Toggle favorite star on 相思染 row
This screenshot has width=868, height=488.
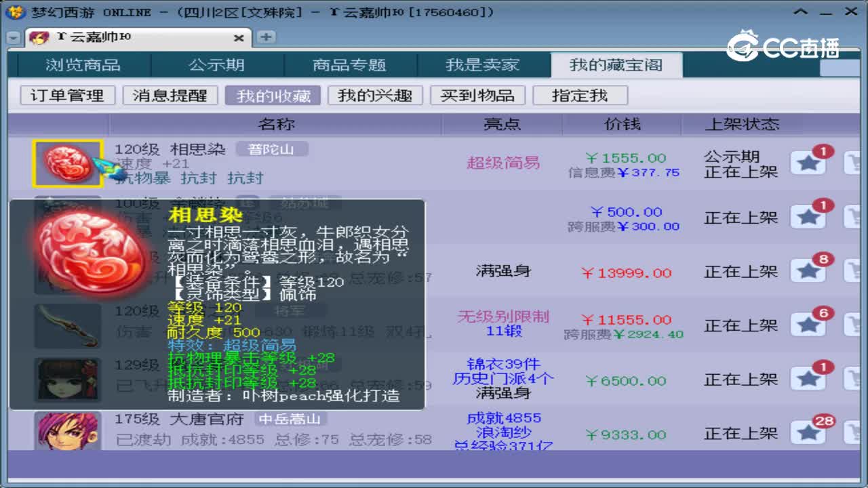tap(808, 163)
